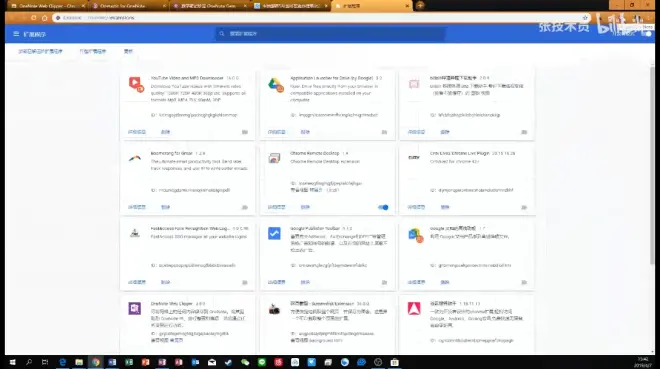The width and height of the screenshot is (660, 369).
Task: Click the browser address bar
Action: pyautogui.click(x=322, y=18)
